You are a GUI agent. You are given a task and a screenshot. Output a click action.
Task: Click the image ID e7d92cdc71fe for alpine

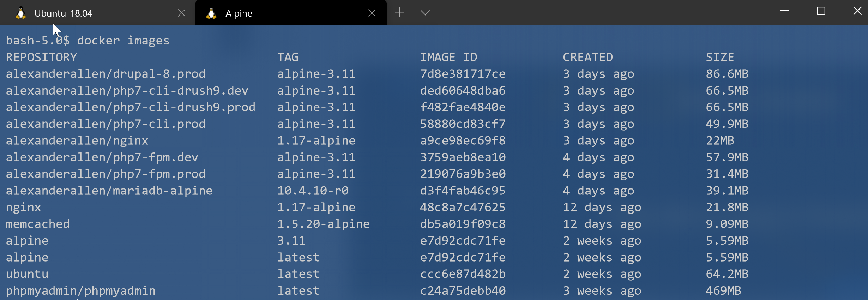[463, 240]
